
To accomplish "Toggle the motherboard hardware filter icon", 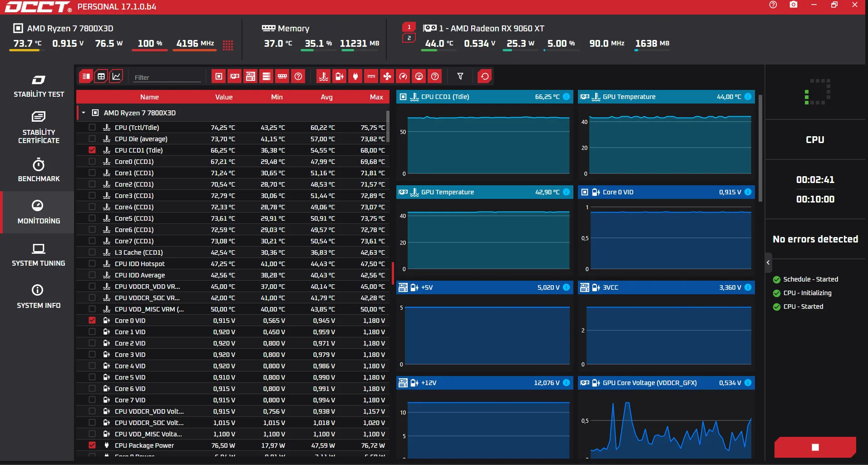I will click(x=251, y=76).
